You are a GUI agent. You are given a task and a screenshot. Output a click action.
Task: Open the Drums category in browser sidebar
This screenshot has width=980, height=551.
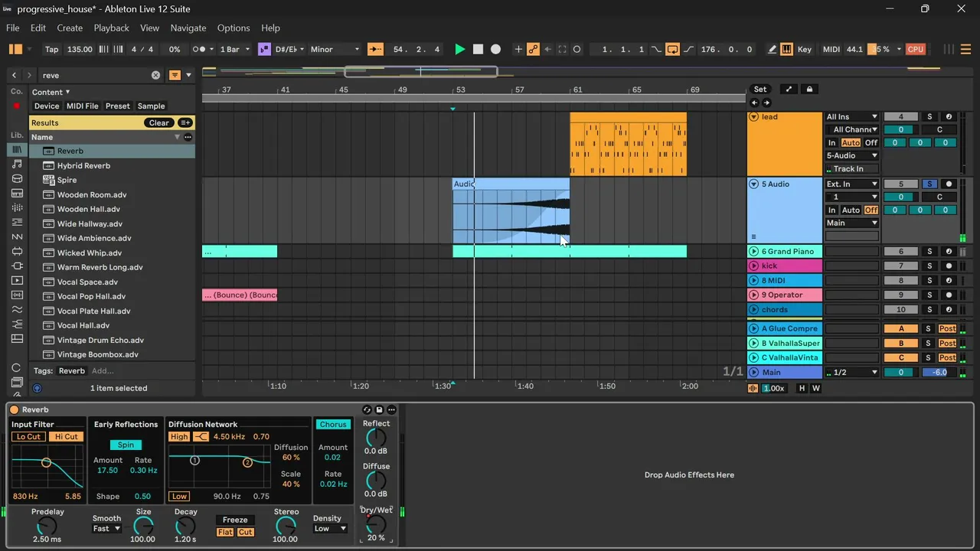tap(17, 179)
